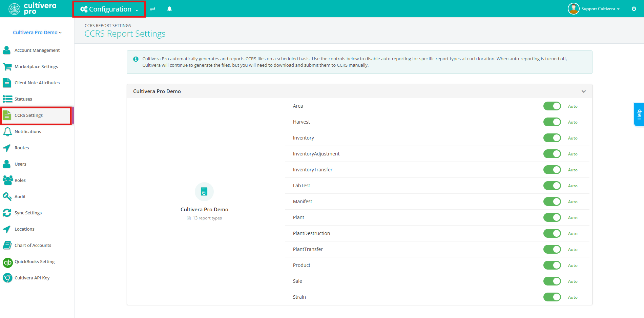This screenshot has width=644, height=318.
Task: Switch off the LabTest auto toggle
Action: tap(552, 186)
